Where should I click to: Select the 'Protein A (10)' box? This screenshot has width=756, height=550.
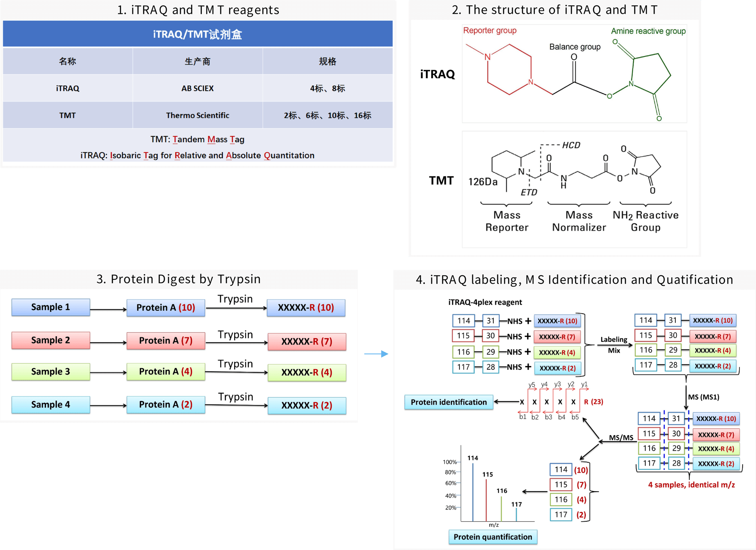click(166, 308)
